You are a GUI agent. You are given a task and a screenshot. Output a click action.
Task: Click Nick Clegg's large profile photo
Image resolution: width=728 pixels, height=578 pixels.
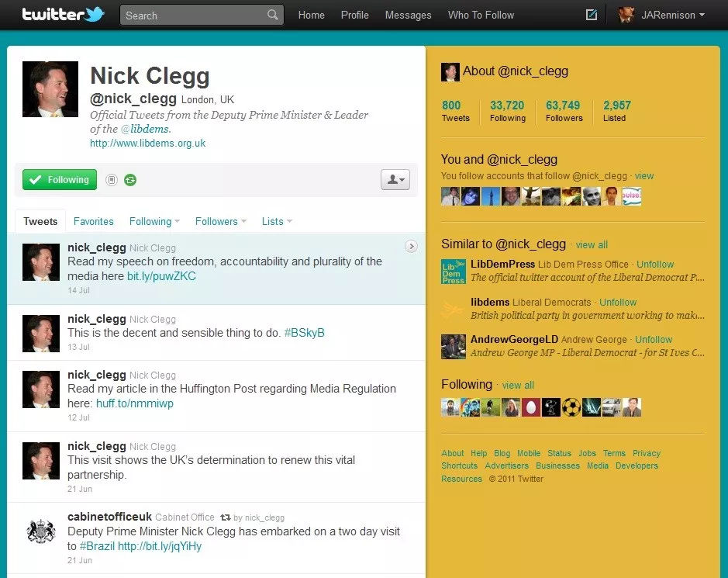(x=50, y=89)
